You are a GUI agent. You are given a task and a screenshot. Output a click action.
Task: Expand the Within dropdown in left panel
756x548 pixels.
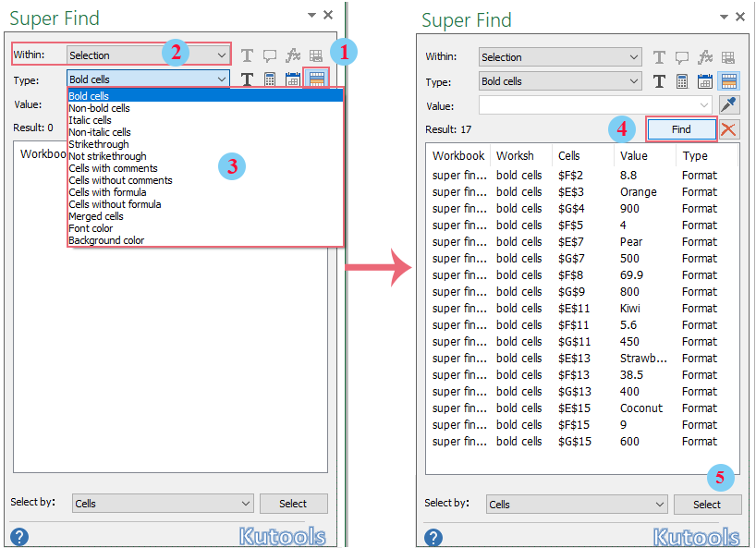(x=221, y=55)
